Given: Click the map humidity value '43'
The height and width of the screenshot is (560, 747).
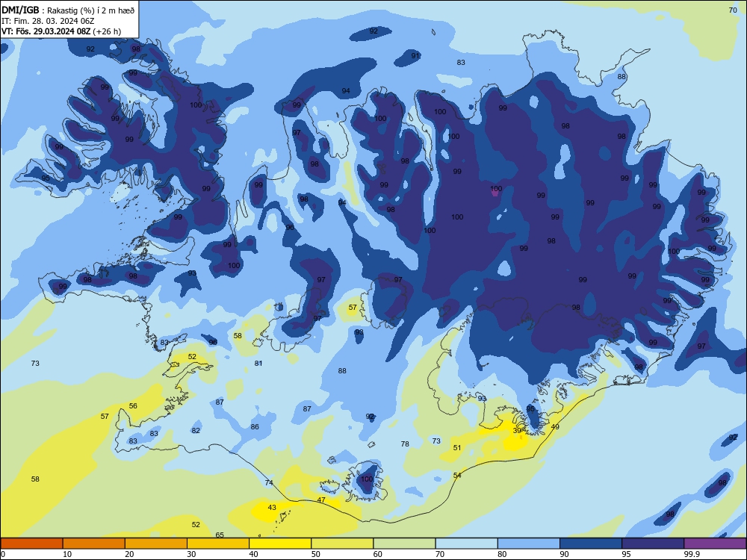Looking at the screenshot, I should point(272,508).
